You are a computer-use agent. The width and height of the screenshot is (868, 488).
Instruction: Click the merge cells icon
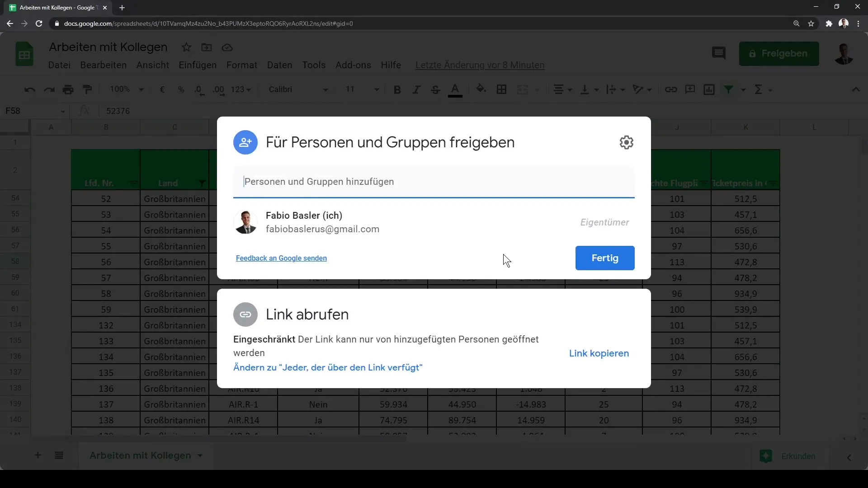click(523, 89)
